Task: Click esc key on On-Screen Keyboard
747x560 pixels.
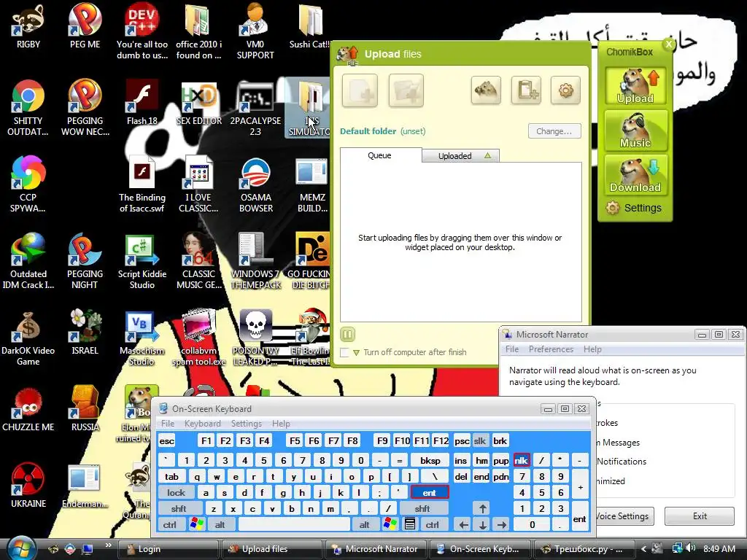Action: click(167, 441)
